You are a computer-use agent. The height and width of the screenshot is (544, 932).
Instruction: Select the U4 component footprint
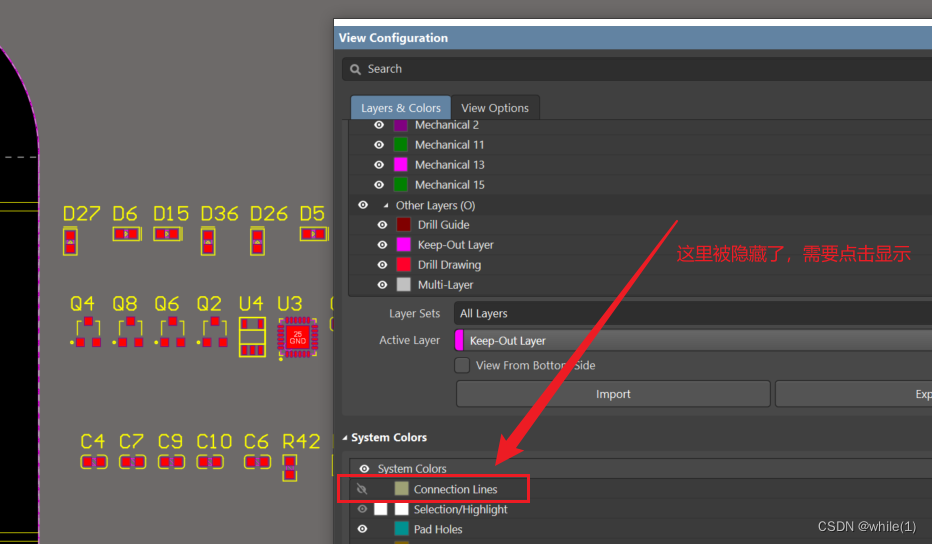[252, 337]
